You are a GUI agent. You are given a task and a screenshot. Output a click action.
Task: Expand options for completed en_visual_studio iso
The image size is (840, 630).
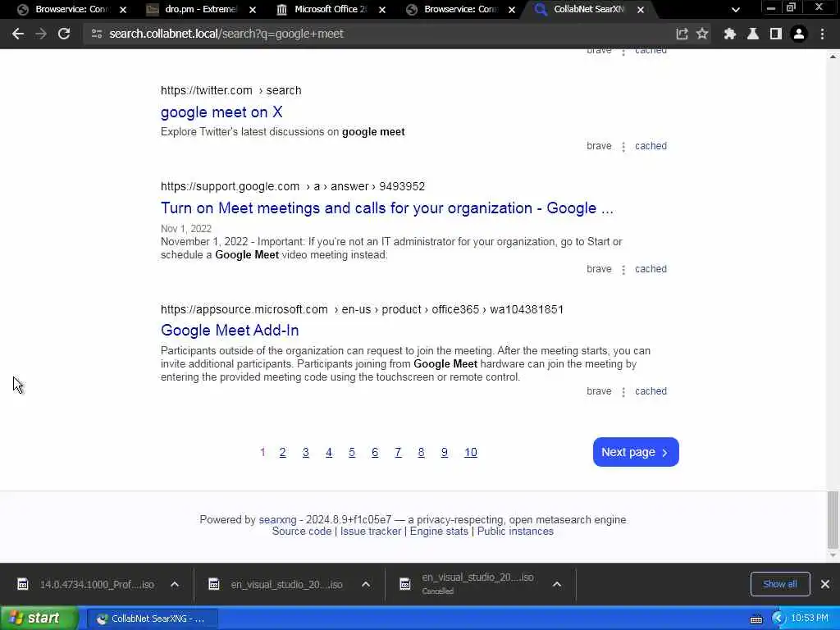pyautogui.click(x=366, y=584)
